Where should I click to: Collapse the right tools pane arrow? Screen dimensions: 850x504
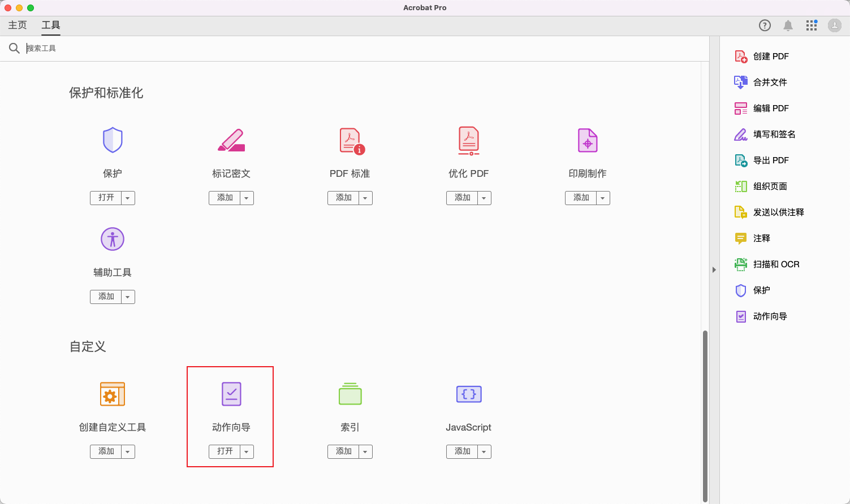coord(714,270)
